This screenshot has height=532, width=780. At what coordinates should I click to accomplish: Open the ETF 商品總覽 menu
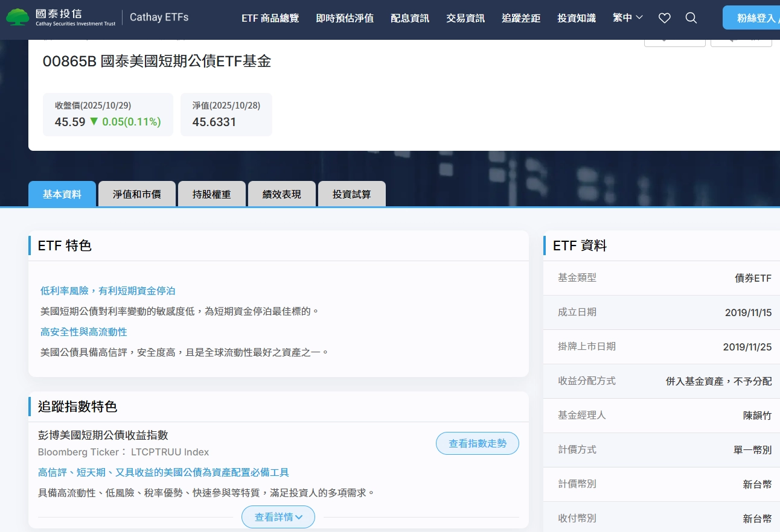pos(270,18)
